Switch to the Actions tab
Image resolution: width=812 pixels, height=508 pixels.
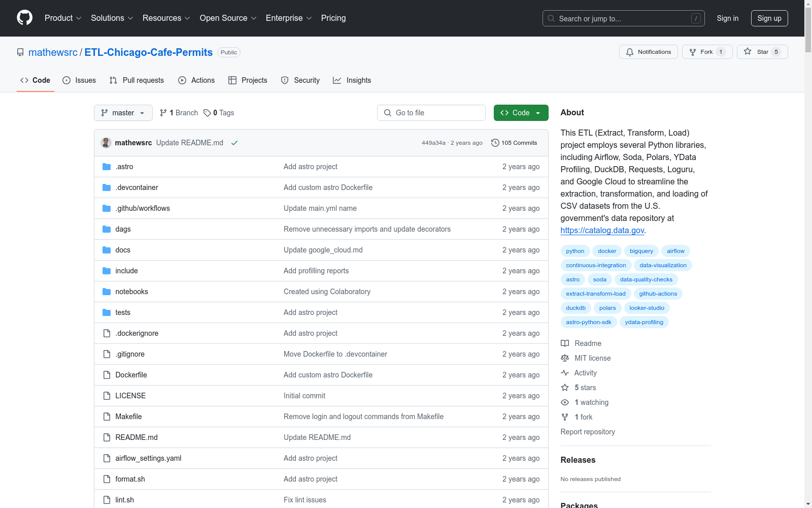[196, 80]
